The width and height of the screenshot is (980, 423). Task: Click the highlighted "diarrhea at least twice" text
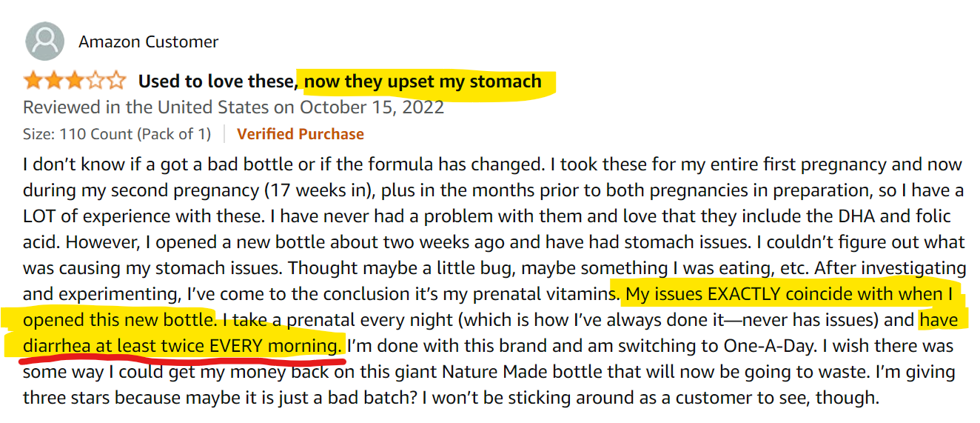(115, 346)
